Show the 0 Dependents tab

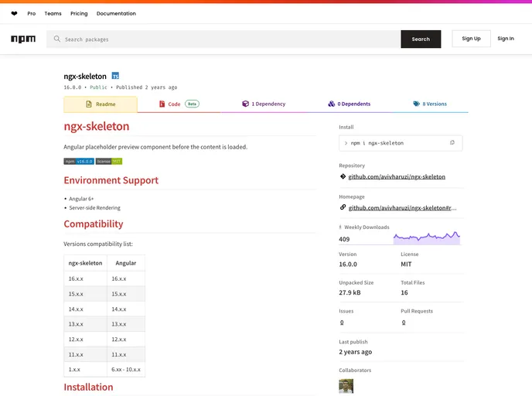coord(350,104)
